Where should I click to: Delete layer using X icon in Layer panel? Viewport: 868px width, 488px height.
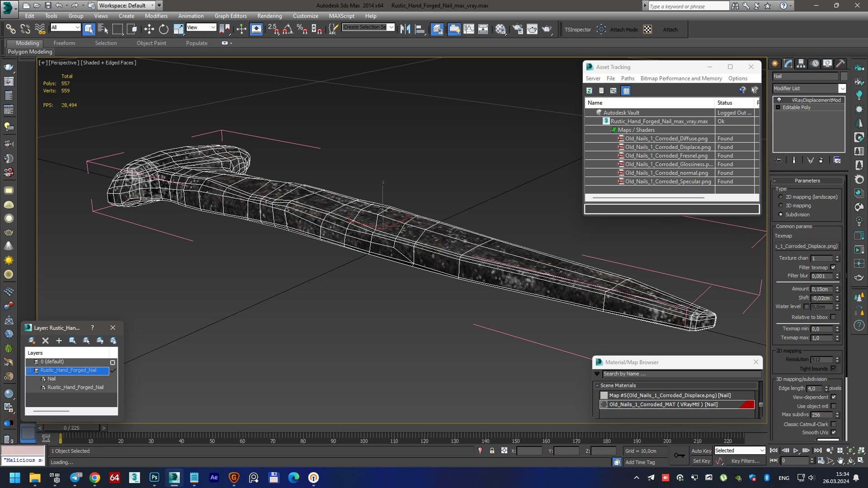(45, 341)
